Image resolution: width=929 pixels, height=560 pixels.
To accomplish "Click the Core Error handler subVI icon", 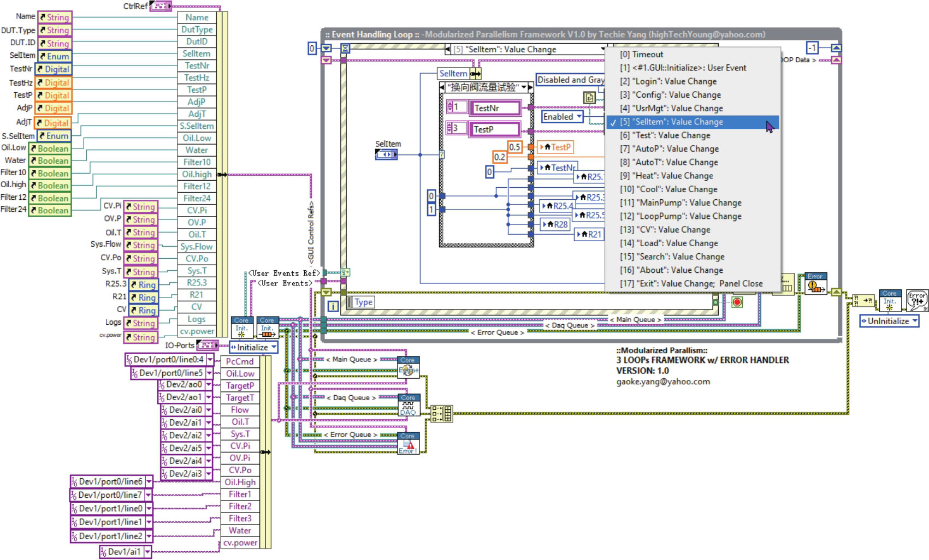I will click(x=408, y=443).
